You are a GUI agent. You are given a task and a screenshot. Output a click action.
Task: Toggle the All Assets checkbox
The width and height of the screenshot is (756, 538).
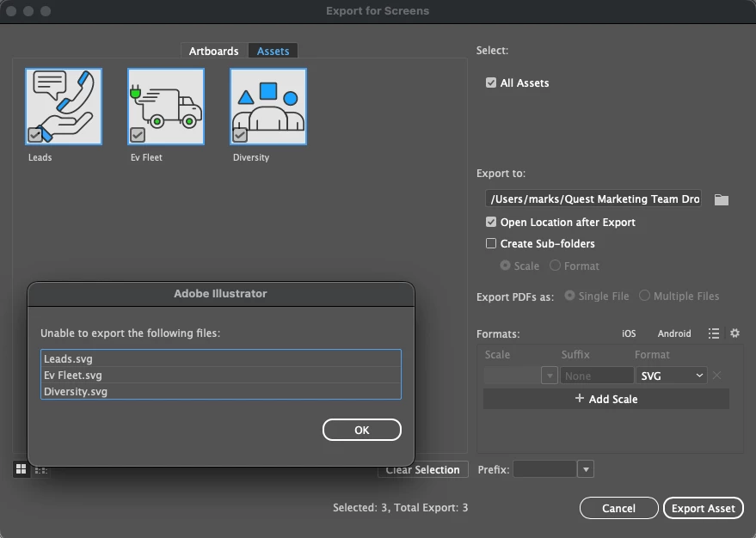tap(491, 83)
